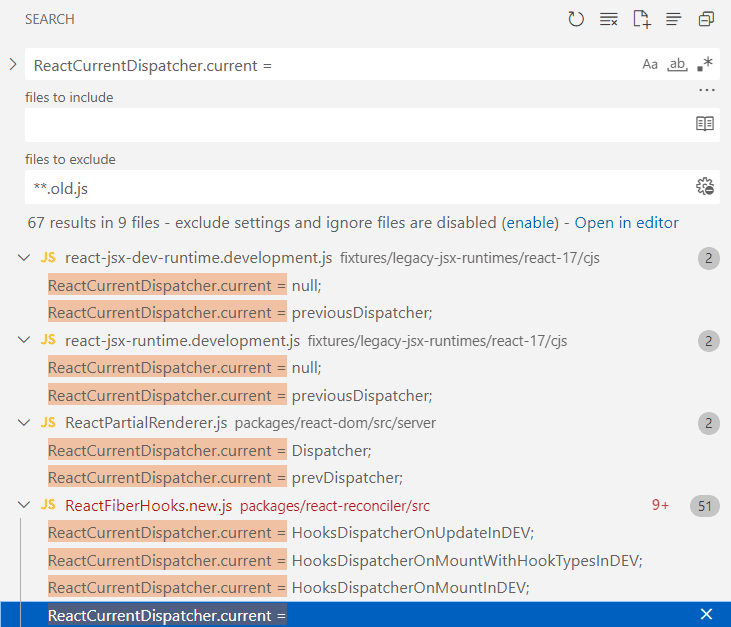Open a new search editor

641,19
